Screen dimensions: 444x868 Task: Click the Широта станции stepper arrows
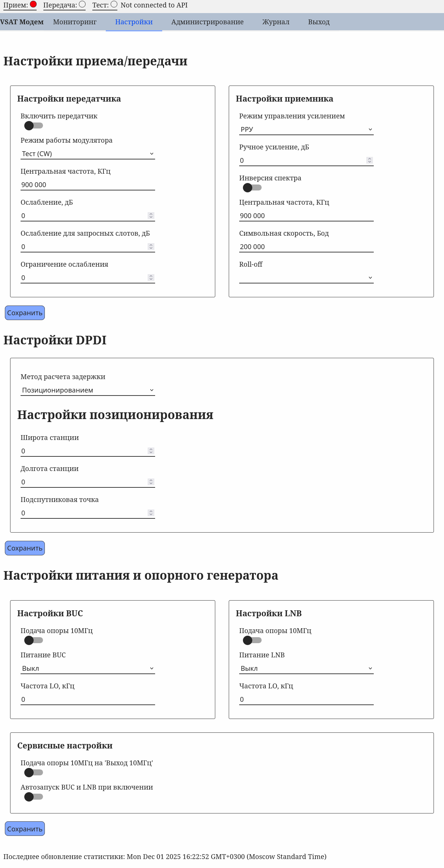click(151, 451)
